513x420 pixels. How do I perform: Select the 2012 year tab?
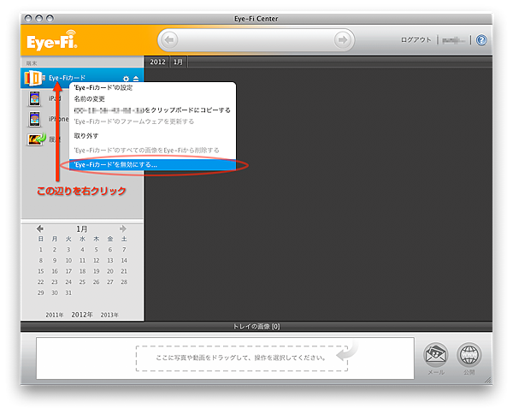157,62
